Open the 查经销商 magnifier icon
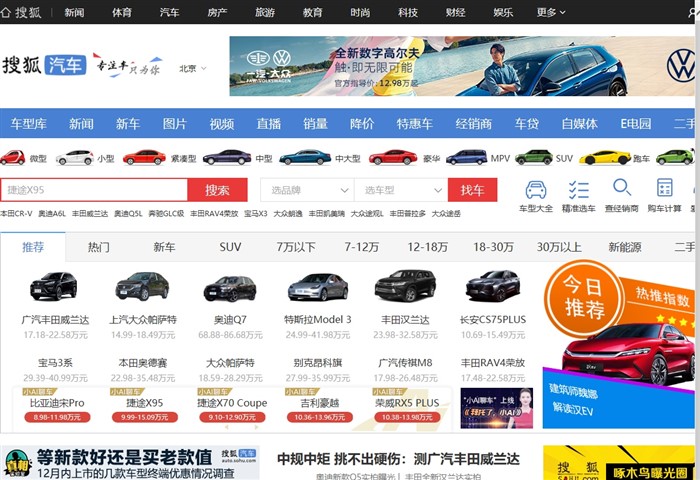This screenshot has height=480, width=700. (x=622, y=188)
